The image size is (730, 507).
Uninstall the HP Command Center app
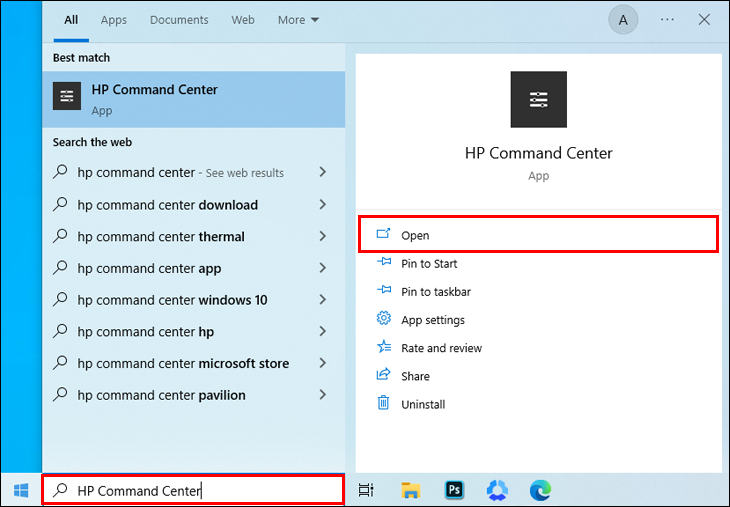(x=422, y=404)
